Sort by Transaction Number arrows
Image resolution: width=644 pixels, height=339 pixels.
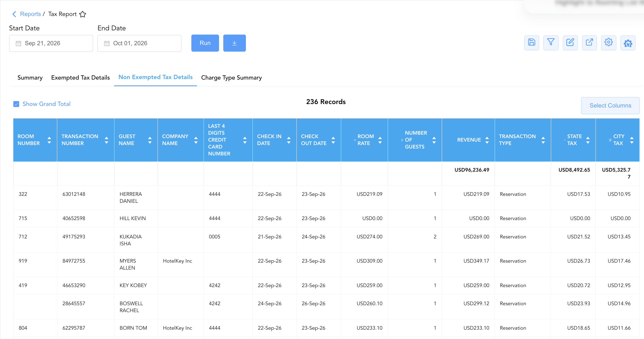click(x=106, y=140)
